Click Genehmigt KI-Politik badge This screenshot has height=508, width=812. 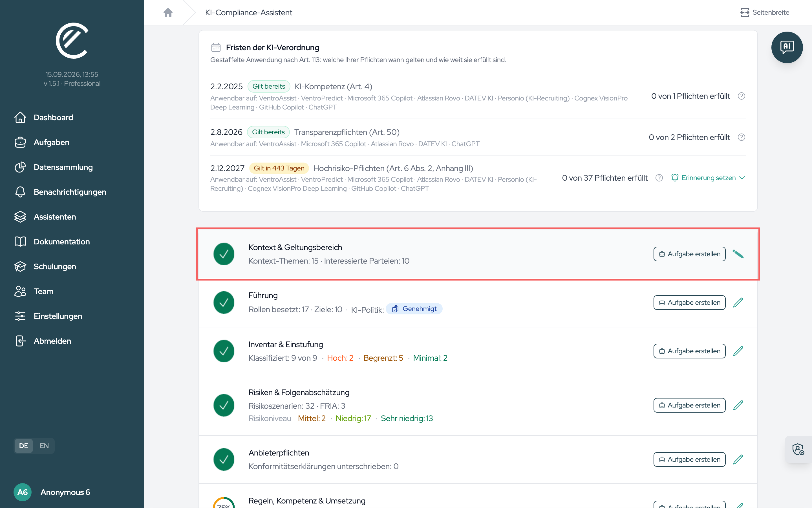click(414, 309)
